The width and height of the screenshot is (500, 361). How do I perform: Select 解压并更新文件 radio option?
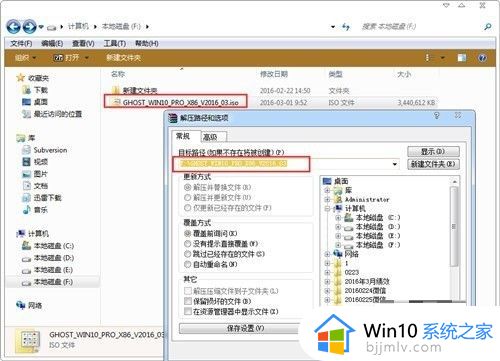click(188, 198)
